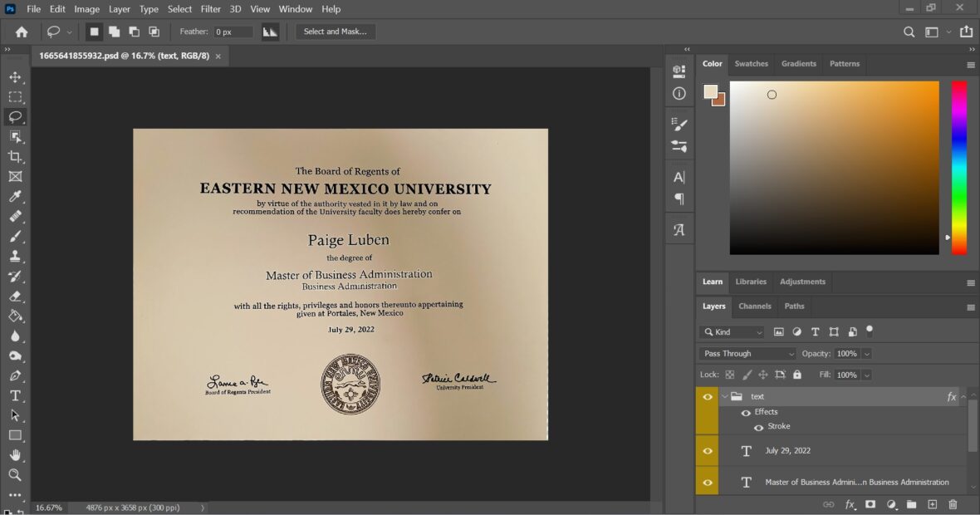Viewport: 980px width, 515px height.
Task: Select the Brush tool
Action: pos(15,236)
